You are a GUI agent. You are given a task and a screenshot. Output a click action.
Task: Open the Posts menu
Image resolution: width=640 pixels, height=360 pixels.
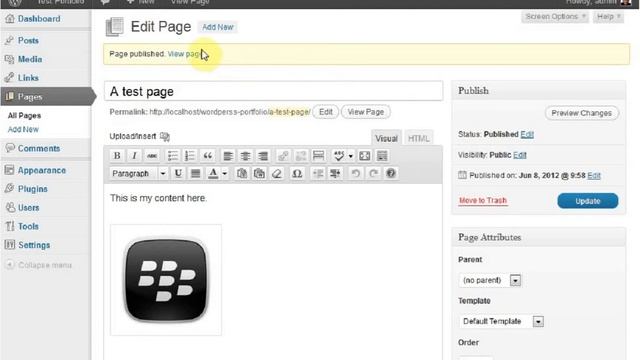[x=28, y=40]
